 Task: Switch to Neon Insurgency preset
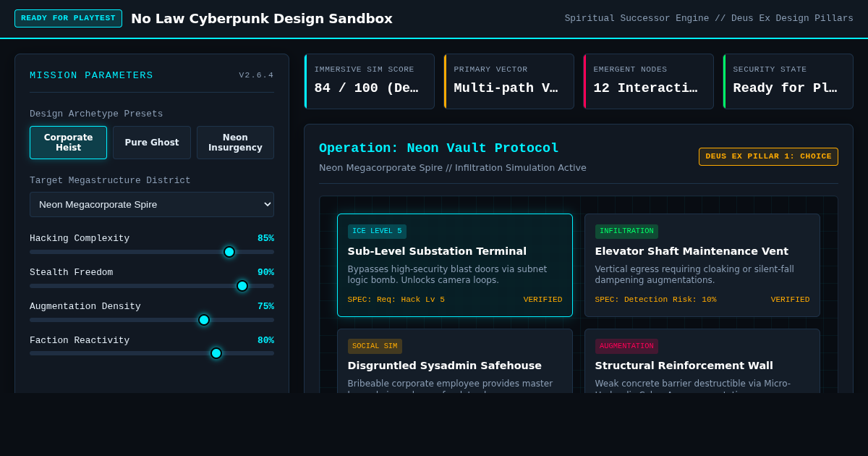tap(235, 143)
